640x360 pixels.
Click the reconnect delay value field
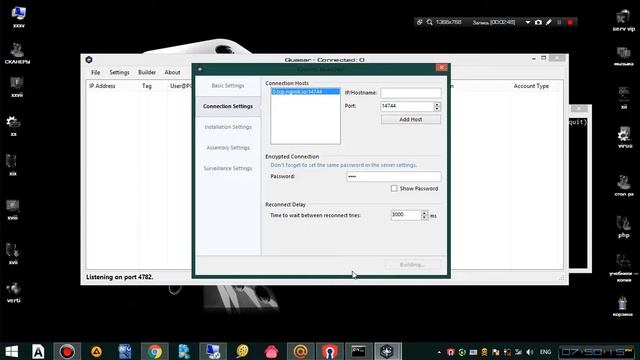click(x=406, y=215)
